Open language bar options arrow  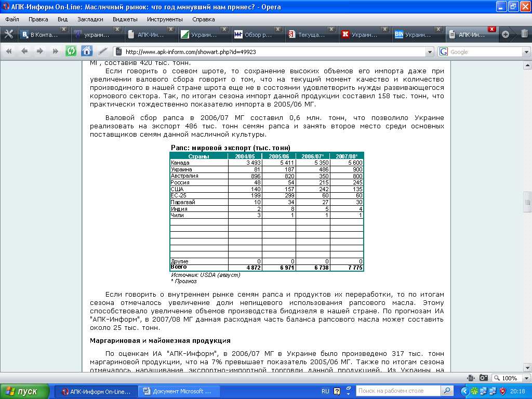point(349,394)
